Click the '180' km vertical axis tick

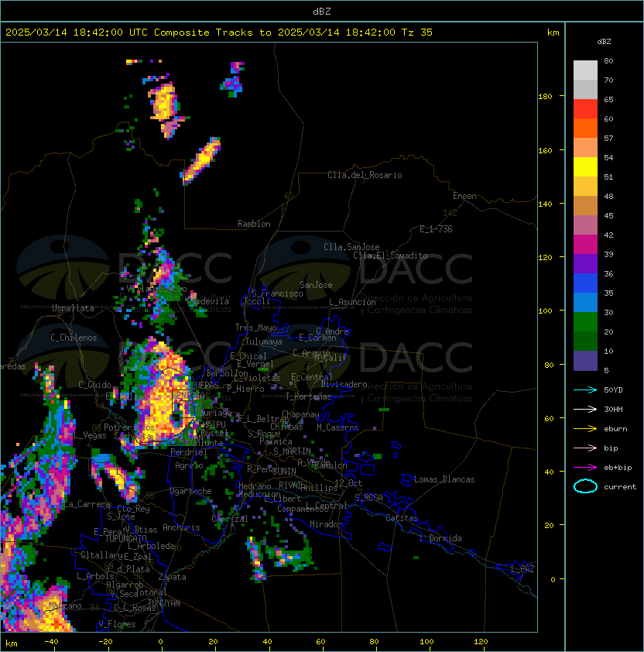[x=545, y=97]
